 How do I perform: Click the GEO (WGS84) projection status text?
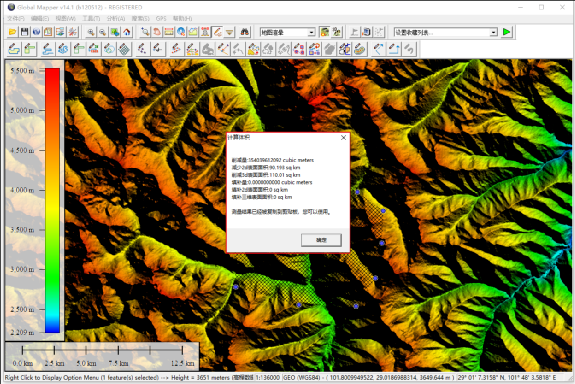(303, 377)
